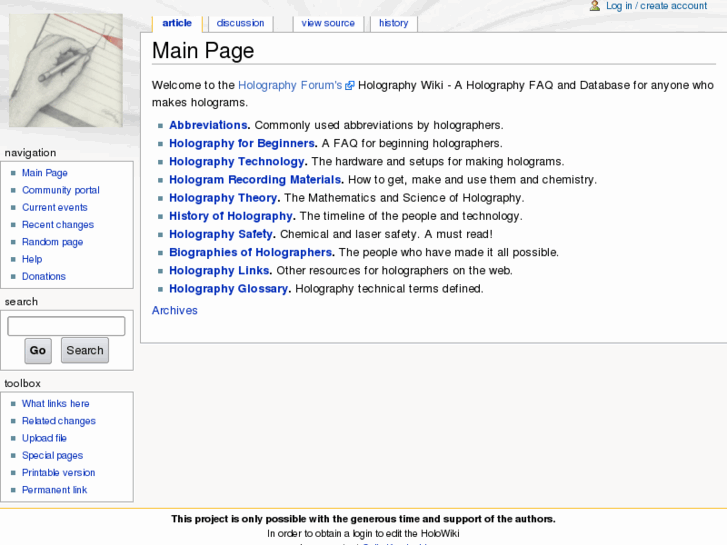Click Log in / create account link
Image resolution: width=727 pixels, height=545 pixels.
coord(657,6)
